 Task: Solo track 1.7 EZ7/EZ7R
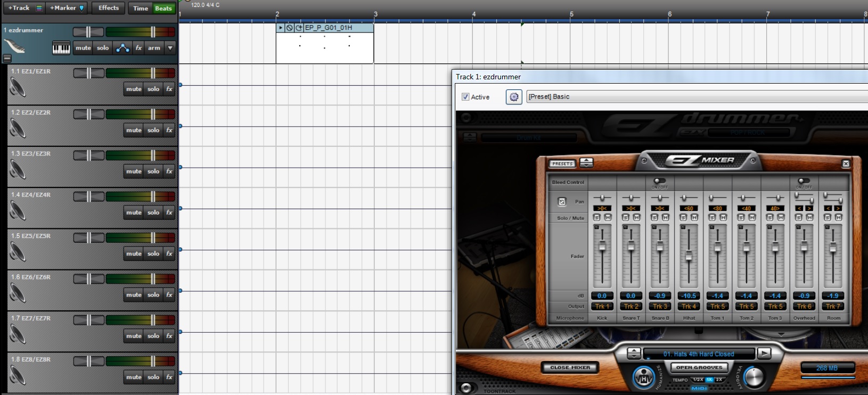click(x=153, y=336)
